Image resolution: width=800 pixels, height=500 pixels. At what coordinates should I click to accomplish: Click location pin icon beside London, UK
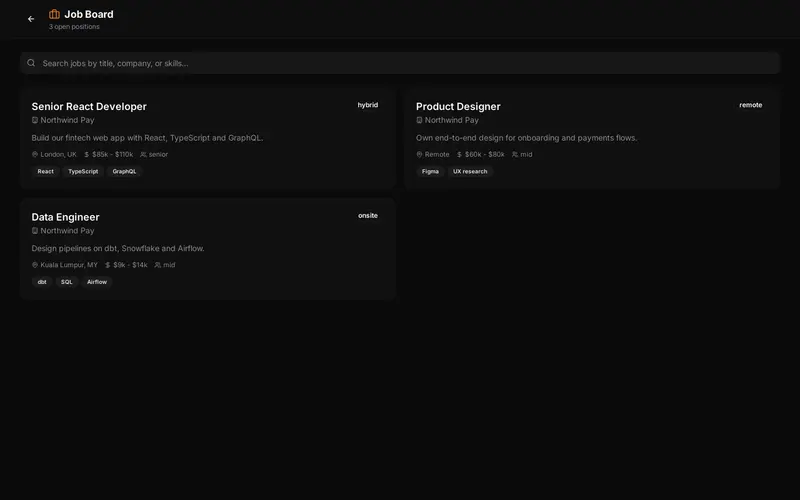(35, 155)
